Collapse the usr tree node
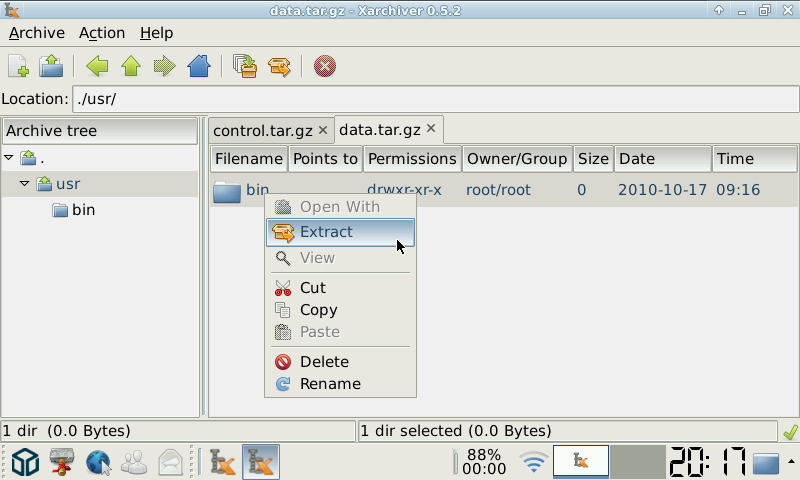The width and height of the screenshot is (800, 480). [24, 183]
